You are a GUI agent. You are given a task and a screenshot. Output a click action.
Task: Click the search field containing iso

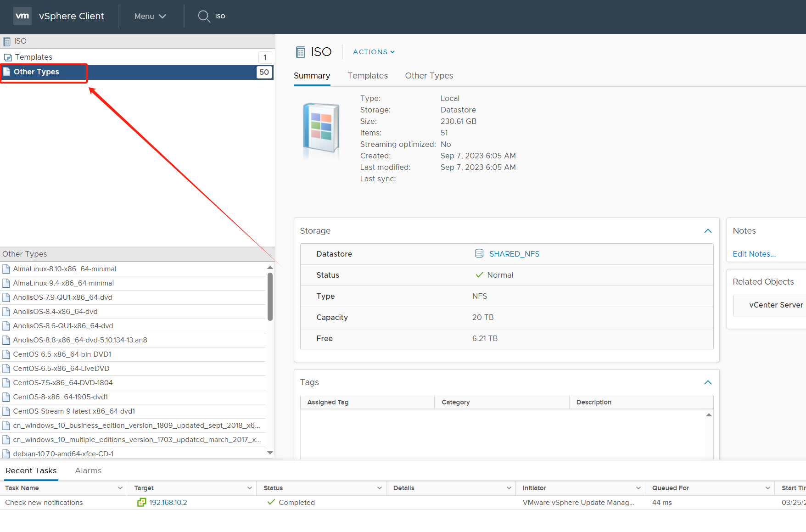pos(220,16)
